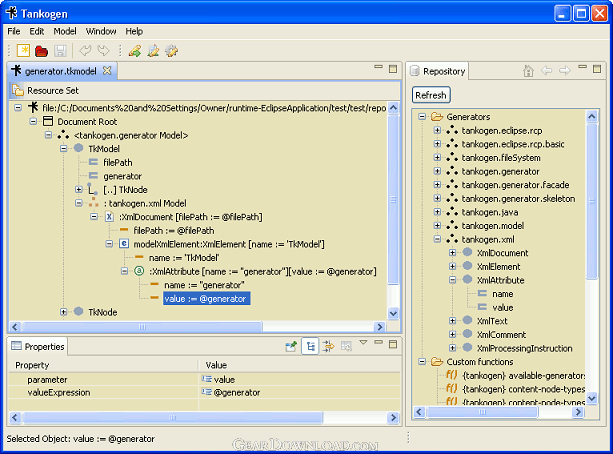Click the Repository Back arrow icon
613x454 pixels.
547,71
